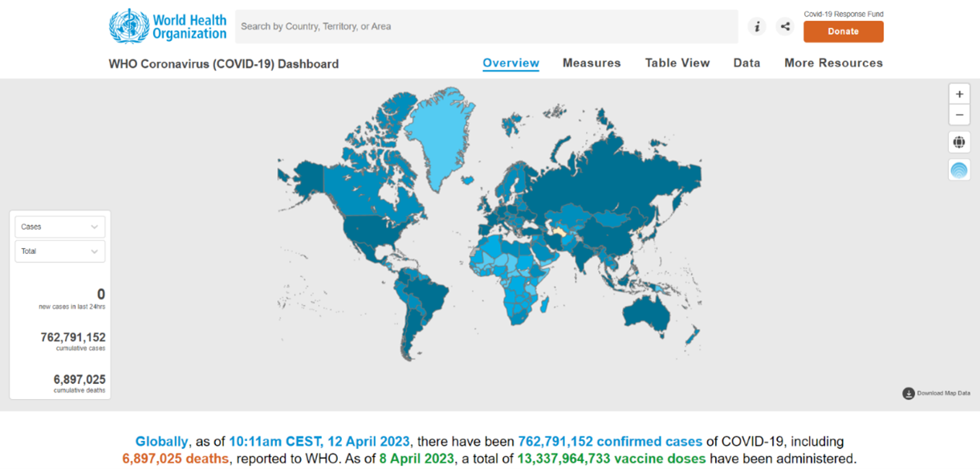Select the Overview tab
The width and height of the screenshot is (980, 469).
(x=510, y=63)
